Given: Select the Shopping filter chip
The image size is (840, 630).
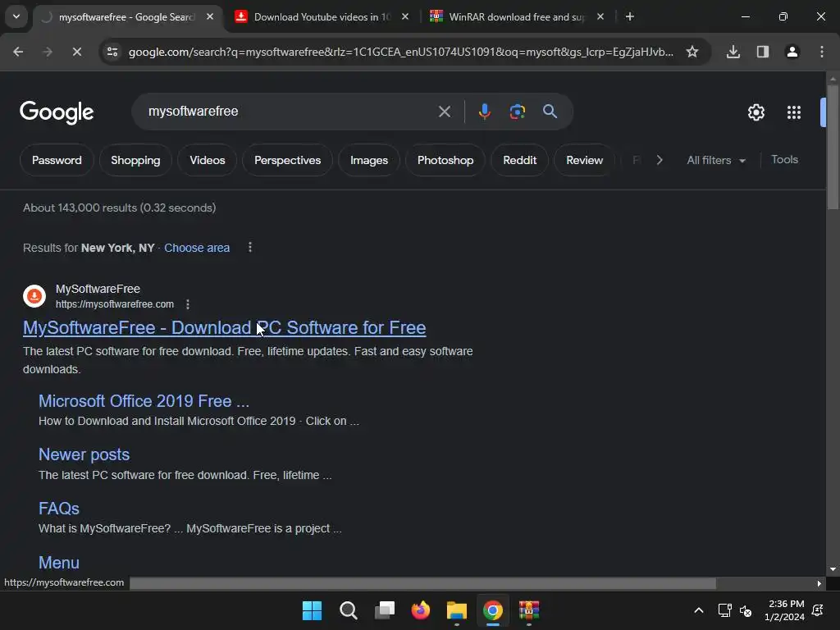Looking at the screenshot, I should [x=135, y=160].
